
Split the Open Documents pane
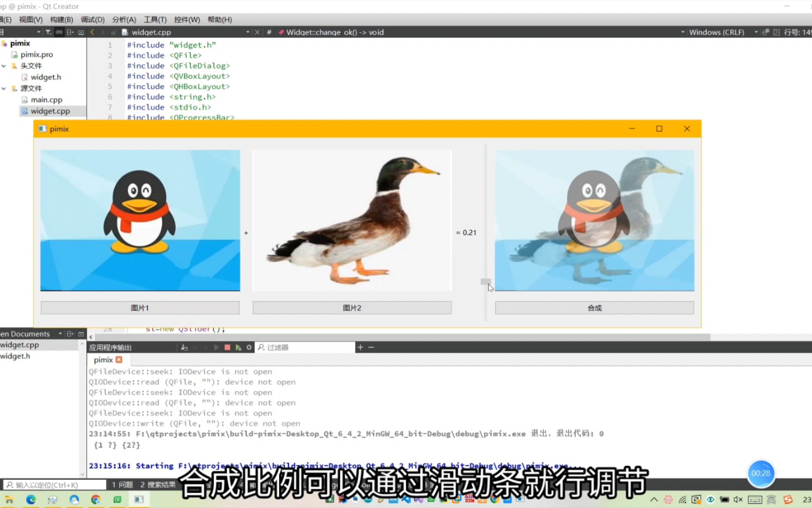(x=70, y=333)
